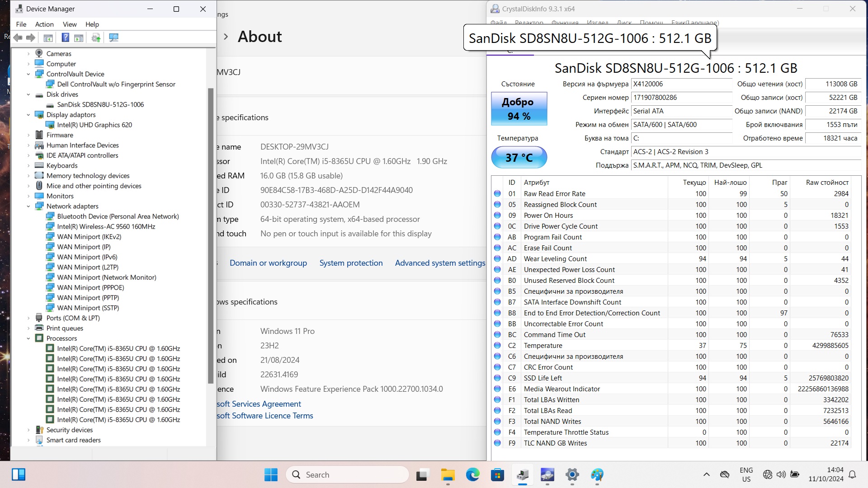
Task: Open the Help menu in Device Manager
Action: (92, 24)
